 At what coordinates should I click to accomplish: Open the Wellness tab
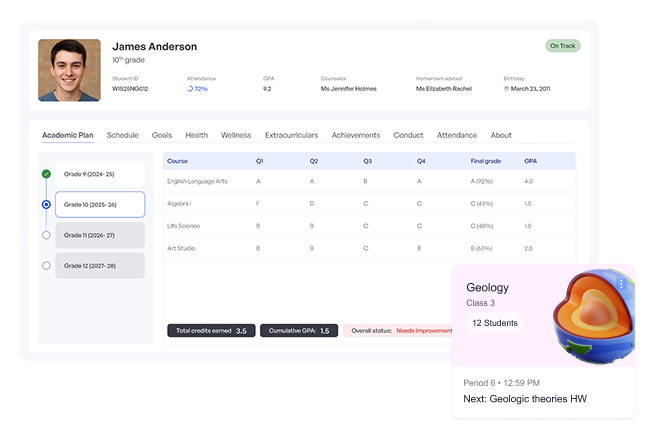(x=236, y=135)
